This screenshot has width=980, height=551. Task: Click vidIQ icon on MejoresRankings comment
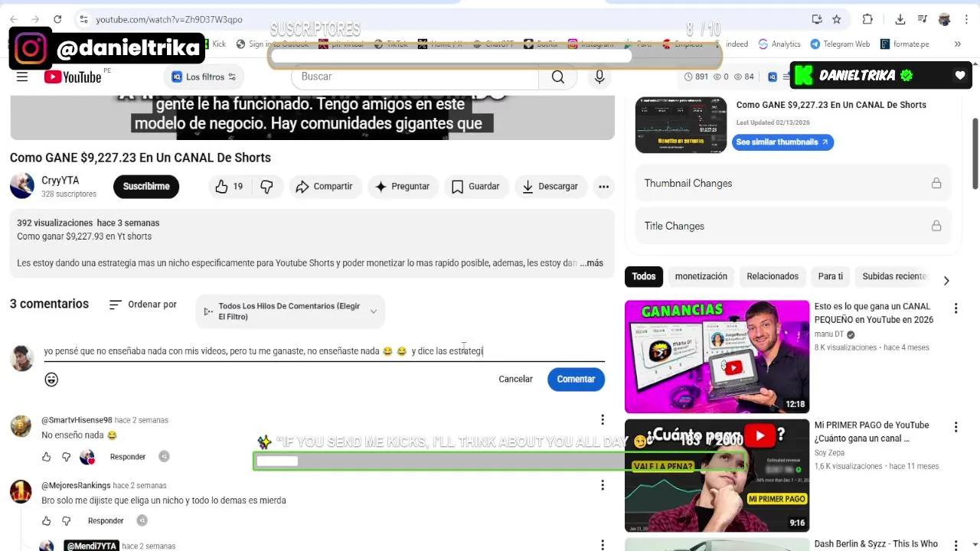coord(142,520)
